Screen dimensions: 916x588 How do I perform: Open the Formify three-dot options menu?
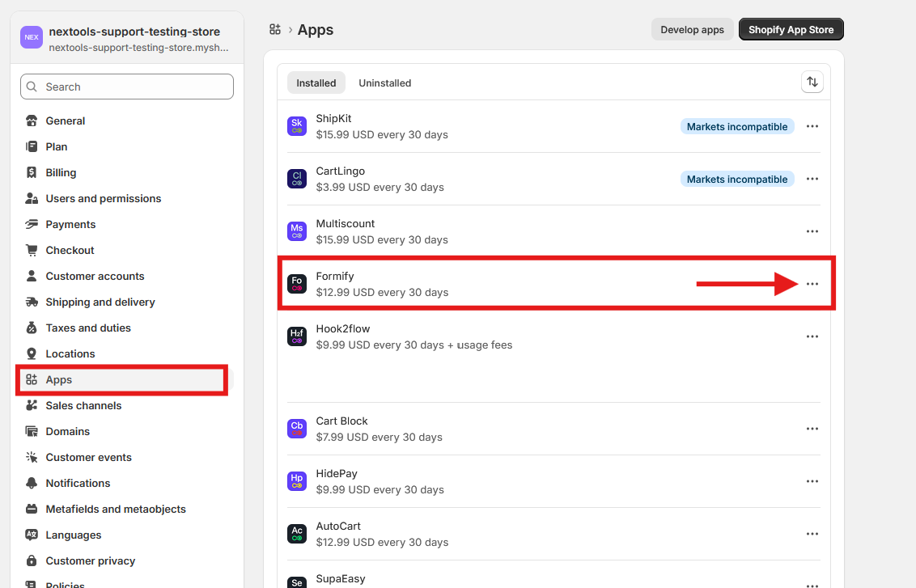click(812, 284)
